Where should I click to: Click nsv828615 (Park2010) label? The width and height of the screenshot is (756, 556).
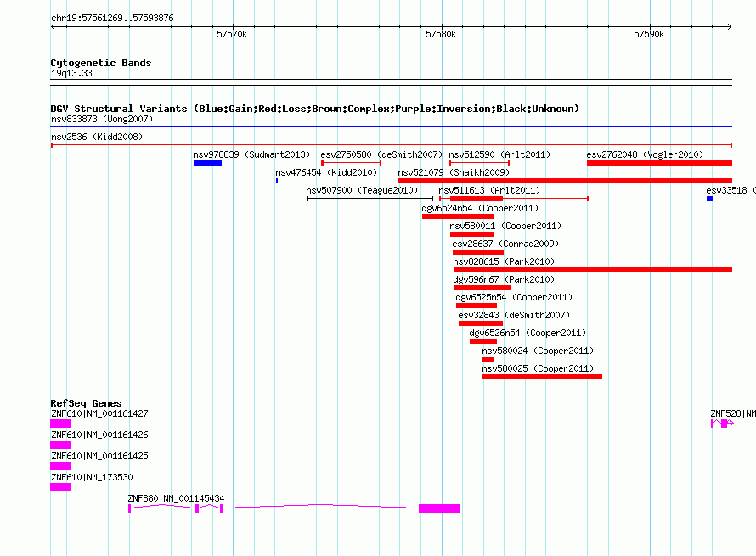[x=504, y=261]
